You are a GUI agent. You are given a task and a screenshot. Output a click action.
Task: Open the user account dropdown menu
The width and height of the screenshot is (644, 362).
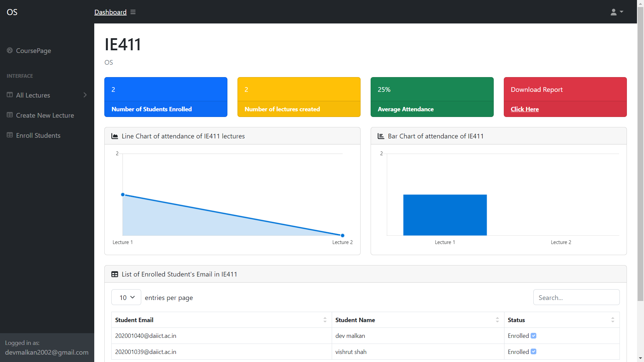pyautogui.click(x=616, y=12)
